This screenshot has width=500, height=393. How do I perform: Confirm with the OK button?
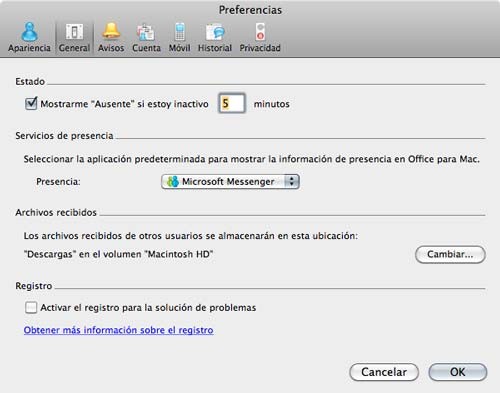click(x=458, y=372)
